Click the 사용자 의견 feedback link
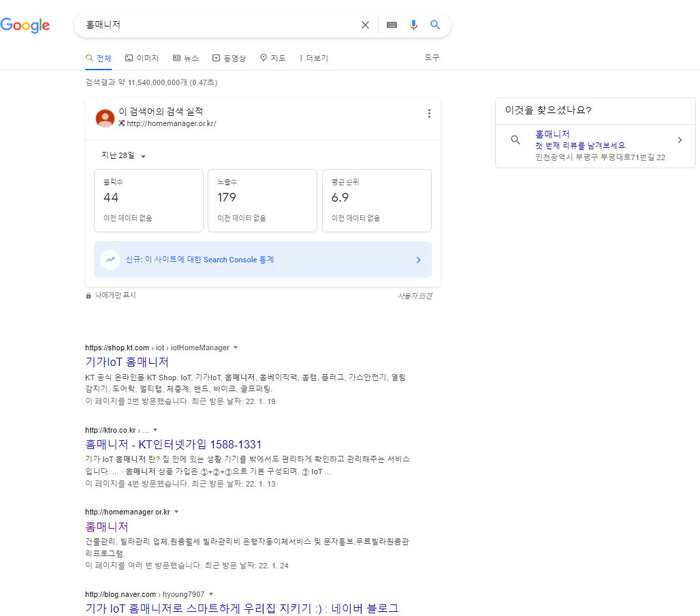The height and width of the screenshot is (616, 700). tap(415, 296)
